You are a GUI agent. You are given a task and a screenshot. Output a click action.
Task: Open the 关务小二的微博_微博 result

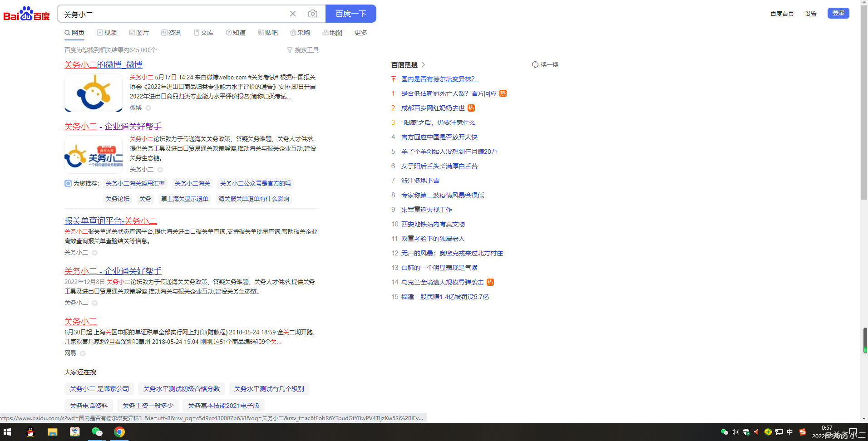[x=104, y=64]
